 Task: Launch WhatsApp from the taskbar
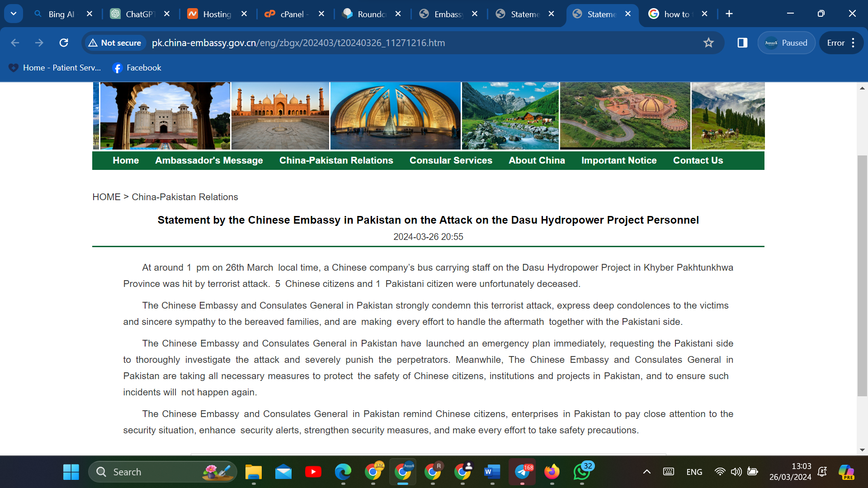tap(582, 472)
